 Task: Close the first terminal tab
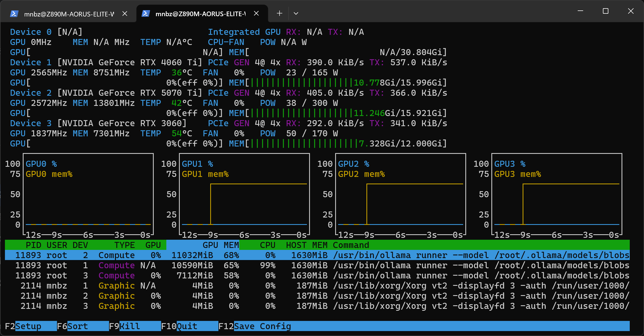coord(125,13)
